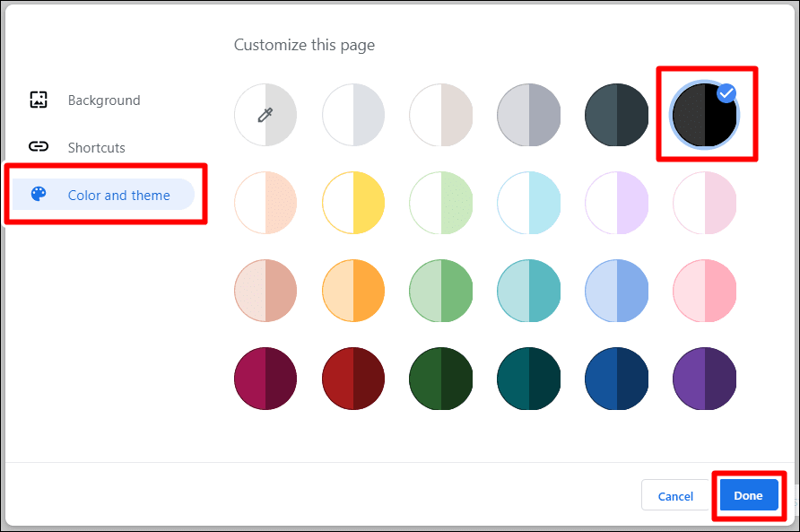Choose the orange medium theme swatch
The width and height of the screenshot is (800, 532).
(353, 291)
